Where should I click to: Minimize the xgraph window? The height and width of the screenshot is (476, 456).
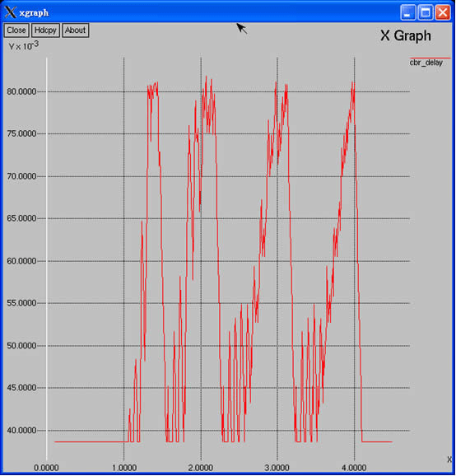(407, 12)
